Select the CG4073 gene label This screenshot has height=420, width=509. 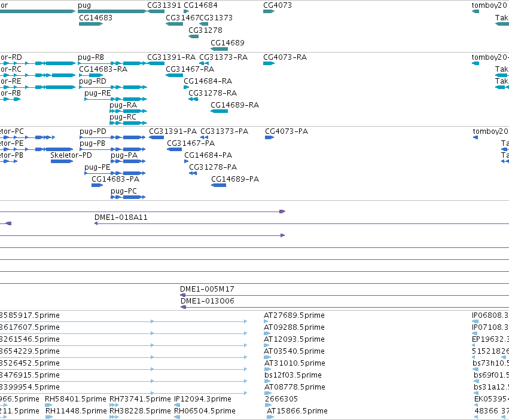click(277, 5)
